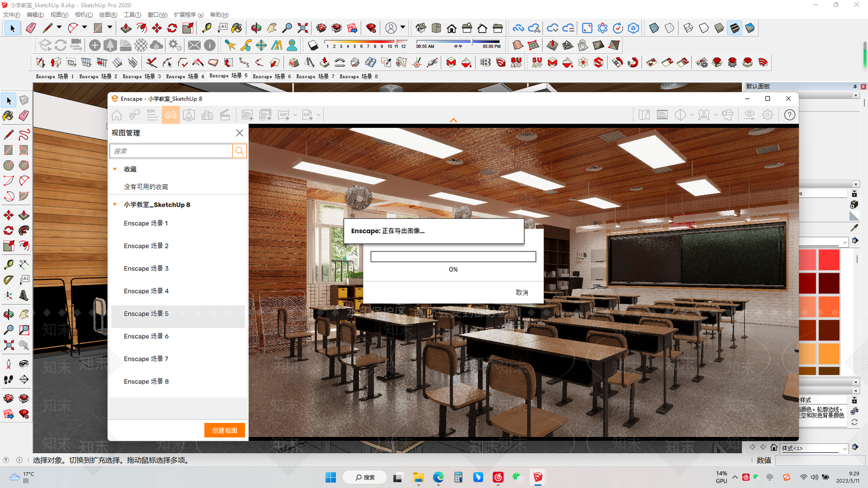Click the shadow time-of-day slider
Image resolution: width=868 pixels, height=488 pixels.
458,42
